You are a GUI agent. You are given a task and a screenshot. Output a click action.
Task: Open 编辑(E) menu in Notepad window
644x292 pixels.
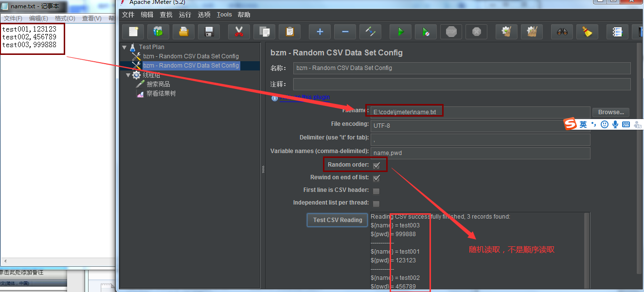tap(39, 18)
